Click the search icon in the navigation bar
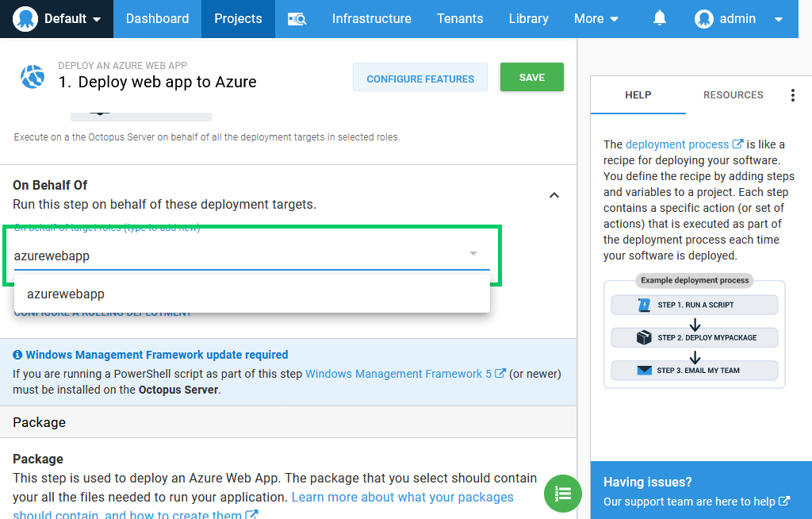Viewport: 812px width, 519px height. pos(297,19)
